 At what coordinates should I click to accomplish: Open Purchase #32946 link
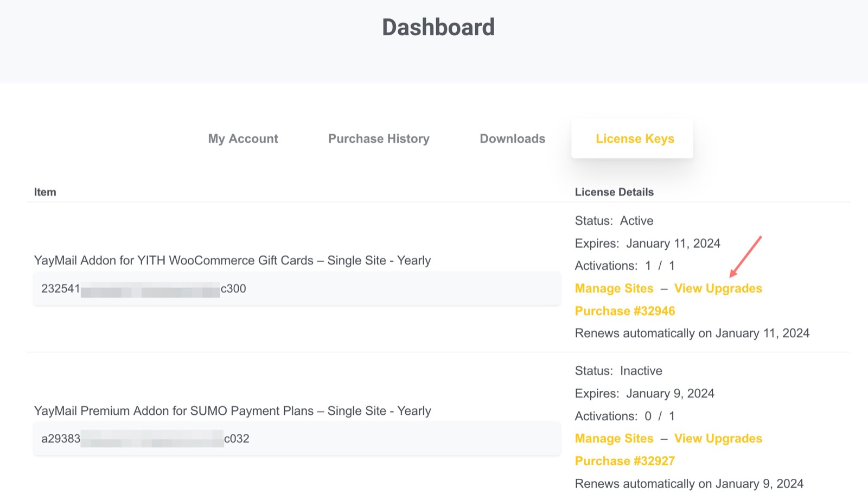coord(625,311)
